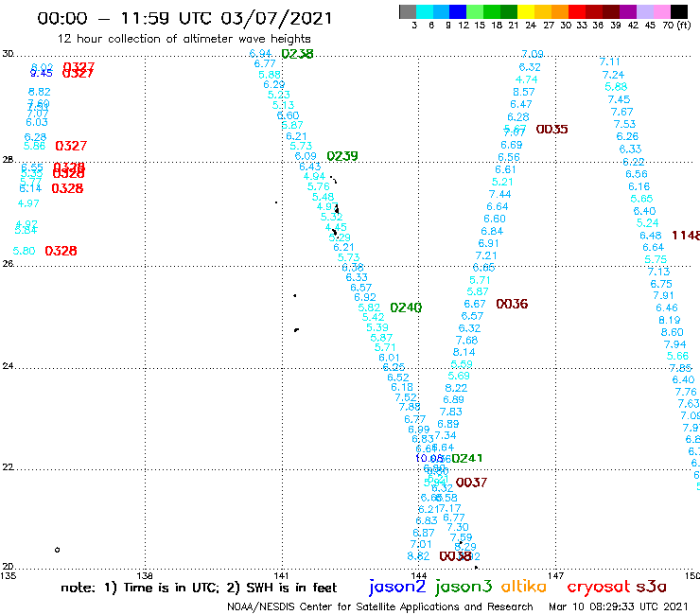Click the 'Mar 10 08:29:33 UTC 2021' timestamp

(x=619, y=606)
